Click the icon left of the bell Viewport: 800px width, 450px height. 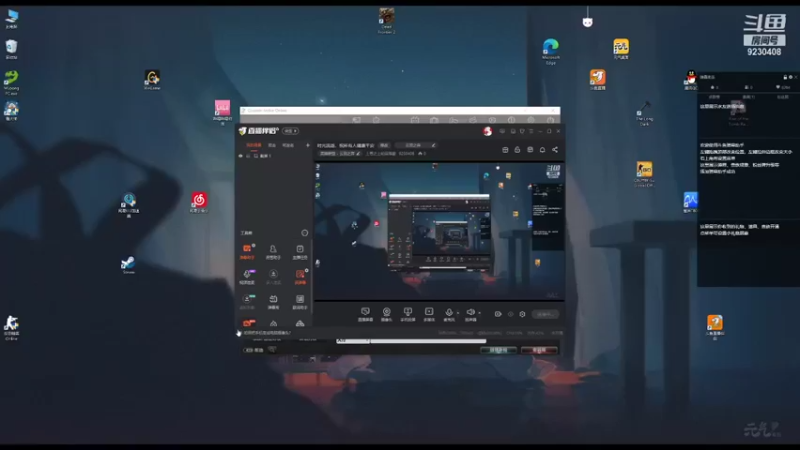[x=530, y=149]
